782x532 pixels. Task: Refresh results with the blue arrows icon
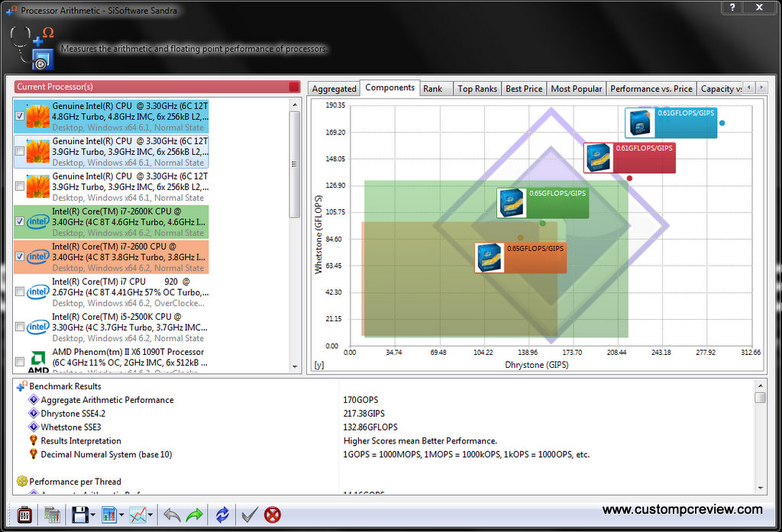(x=222, y=514)
